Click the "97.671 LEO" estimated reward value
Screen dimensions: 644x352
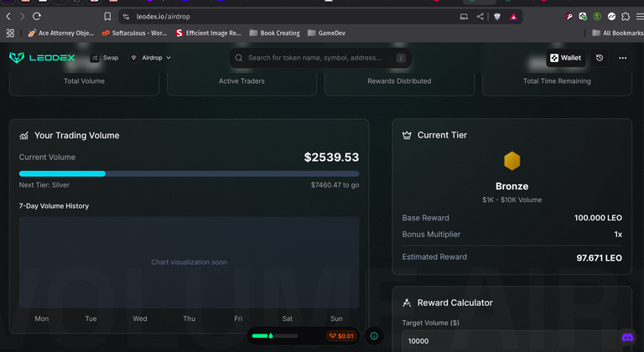click(599, 258)
